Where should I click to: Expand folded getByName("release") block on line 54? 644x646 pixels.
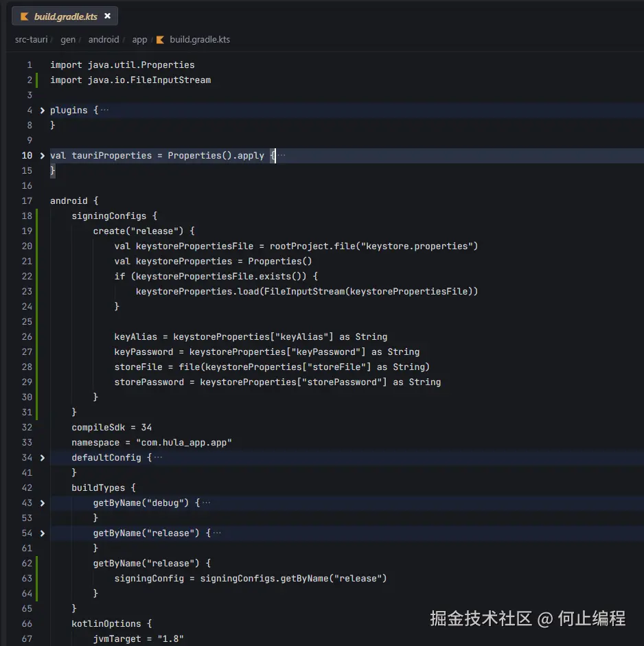click(42, 533)
